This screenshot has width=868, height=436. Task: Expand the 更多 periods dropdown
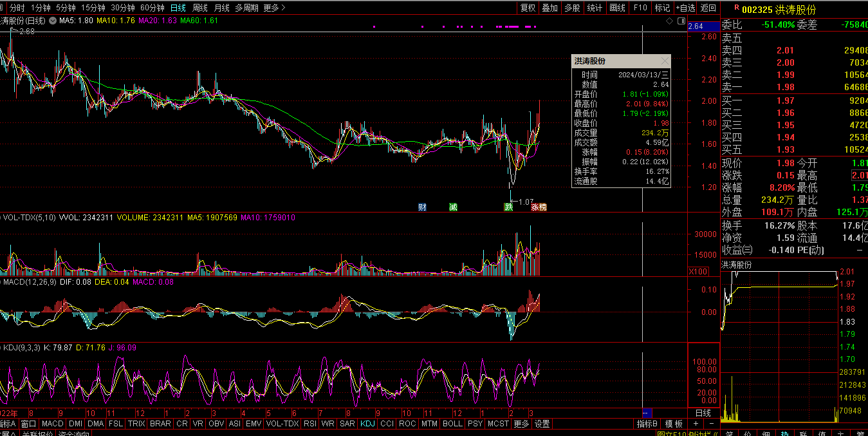pyautogui.click(x=275, y=8)
